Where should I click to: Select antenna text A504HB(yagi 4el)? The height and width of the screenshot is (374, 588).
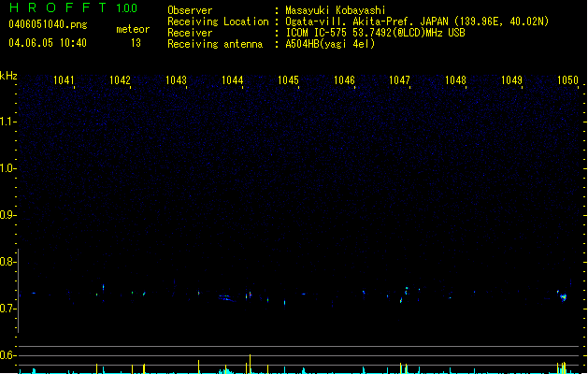330,44
